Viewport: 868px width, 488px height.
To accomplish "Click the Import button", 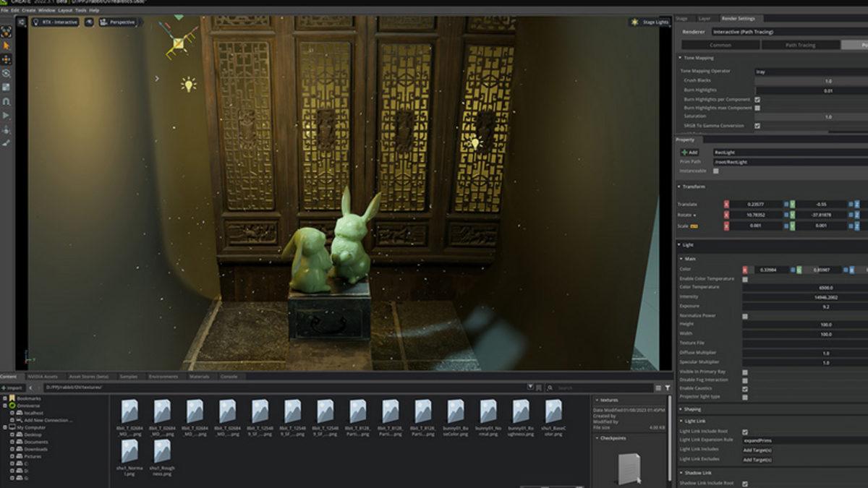I will (x=14, y=388).
